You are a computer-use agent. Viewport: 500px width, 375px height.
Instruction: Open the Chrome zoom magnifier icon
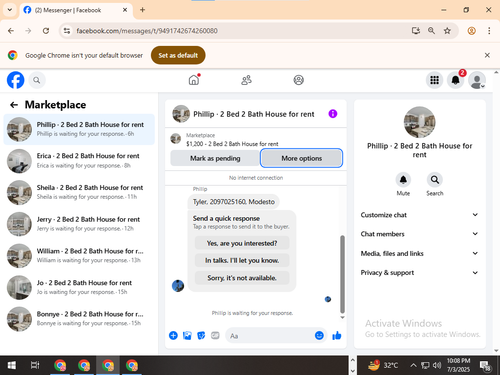click(x=431, y=31)
